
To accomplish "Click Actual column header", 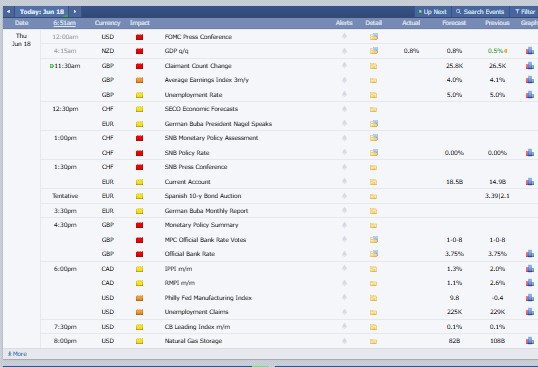I will point(411,23).
